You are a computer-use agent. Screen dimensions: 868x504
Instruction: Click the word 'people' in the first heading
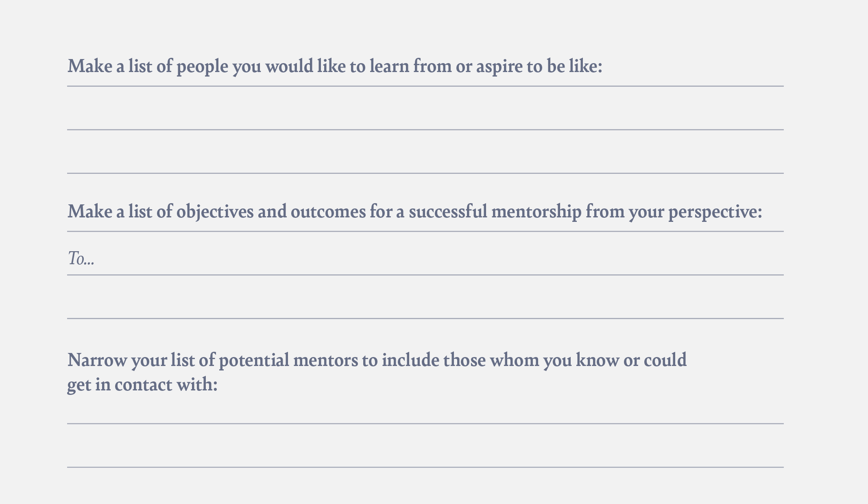tap(202, 67)
